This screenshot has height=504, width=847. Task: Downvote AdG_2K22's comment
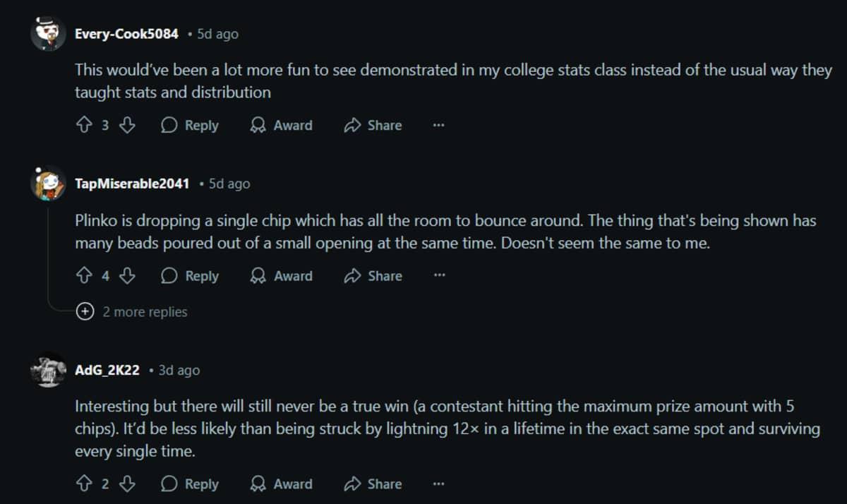(x=127, y=484)
